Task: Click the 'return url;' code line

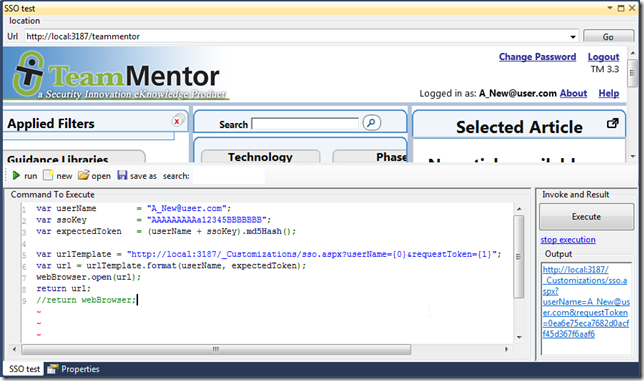Action: (x=63, y=289)
